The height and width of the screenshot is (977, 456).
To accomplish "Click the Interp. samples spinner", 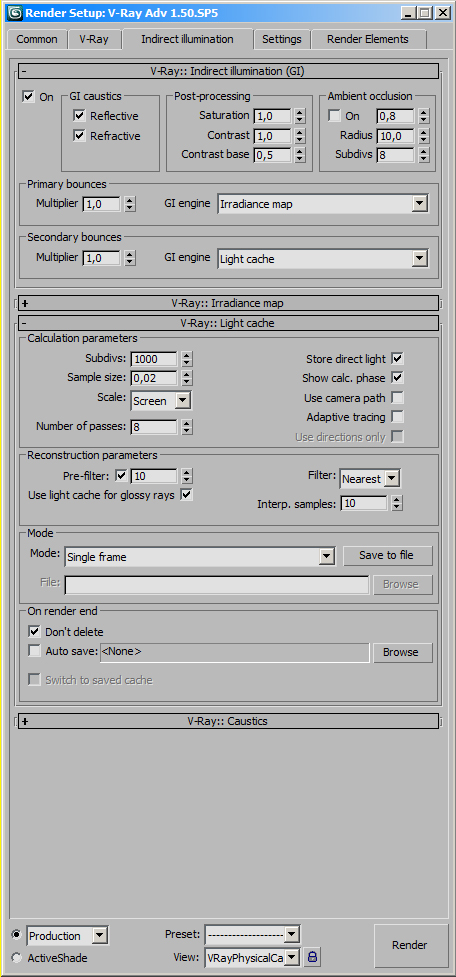I will [397, 503].
